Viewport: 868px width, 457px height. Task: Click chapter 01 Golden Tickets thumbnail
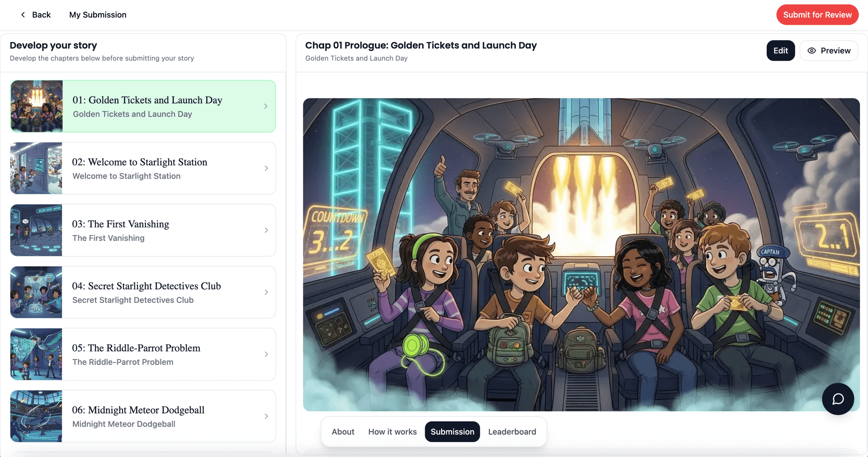click(37, 106)
